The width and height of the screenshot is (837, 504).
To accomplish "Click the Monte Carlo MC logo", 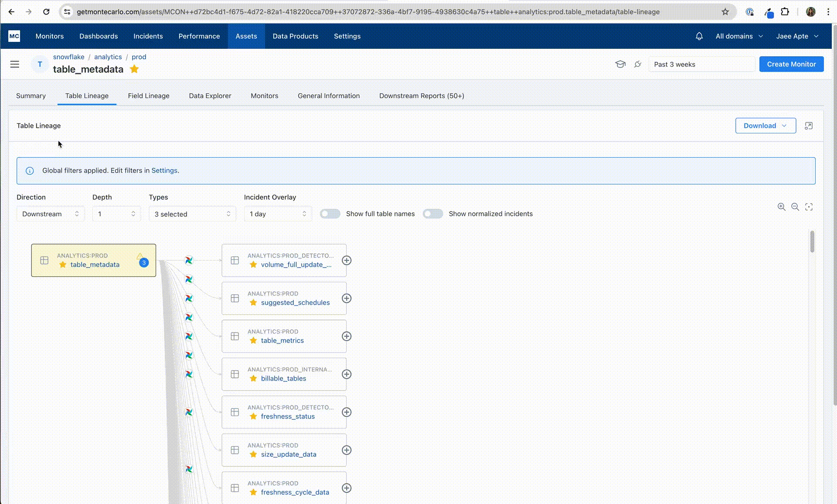I will pos(14,36).
